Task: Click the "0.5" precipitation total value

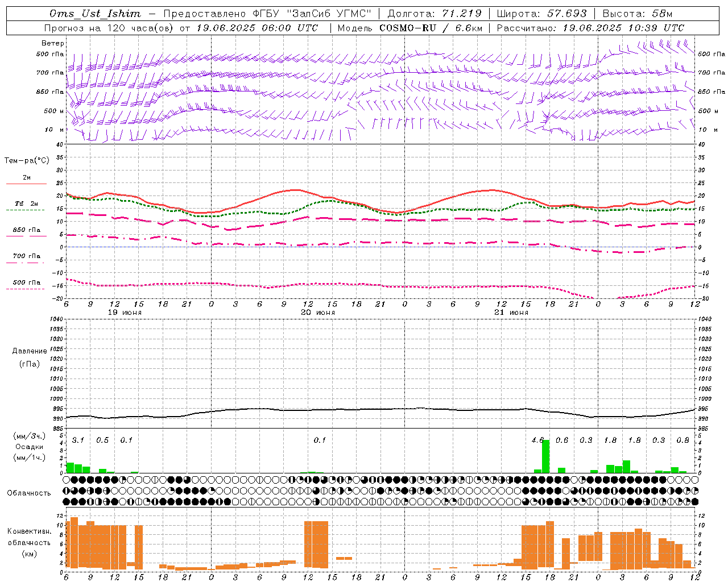Action: click(x=102, y=440)
